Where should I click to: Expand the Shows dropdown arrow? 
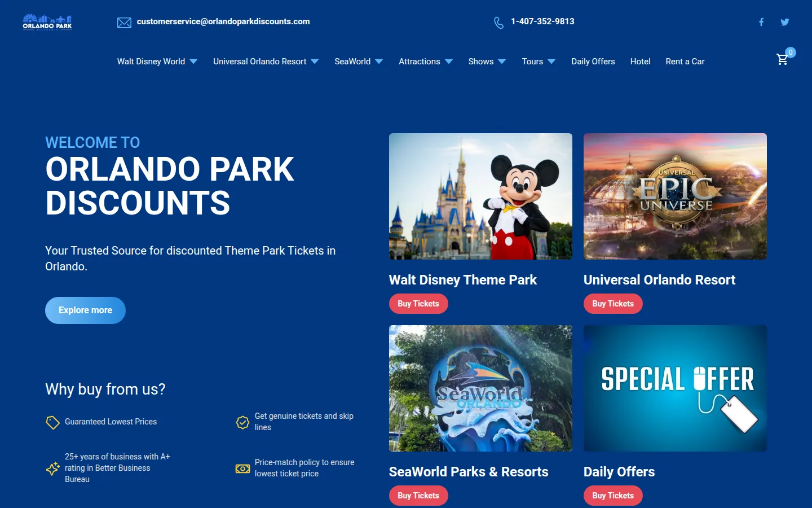pyautogui.click(x=502, y=62)
